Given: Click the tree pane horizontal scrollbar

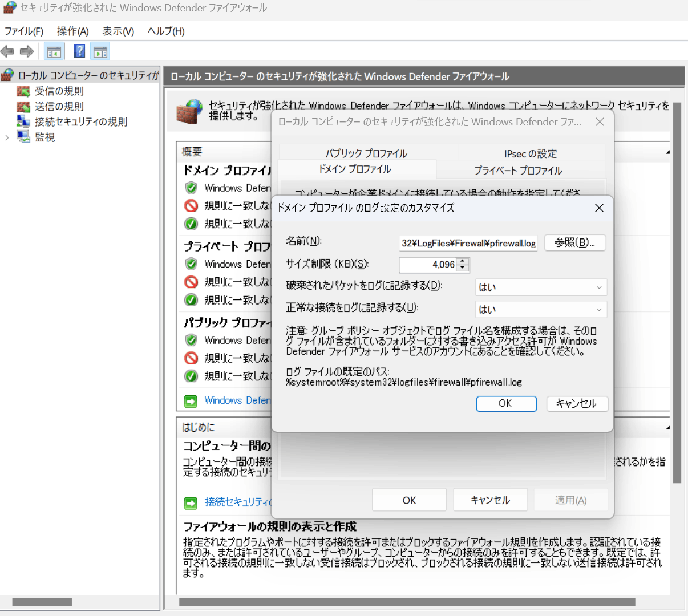Looking at the screenshot, I should pos(42,602).
